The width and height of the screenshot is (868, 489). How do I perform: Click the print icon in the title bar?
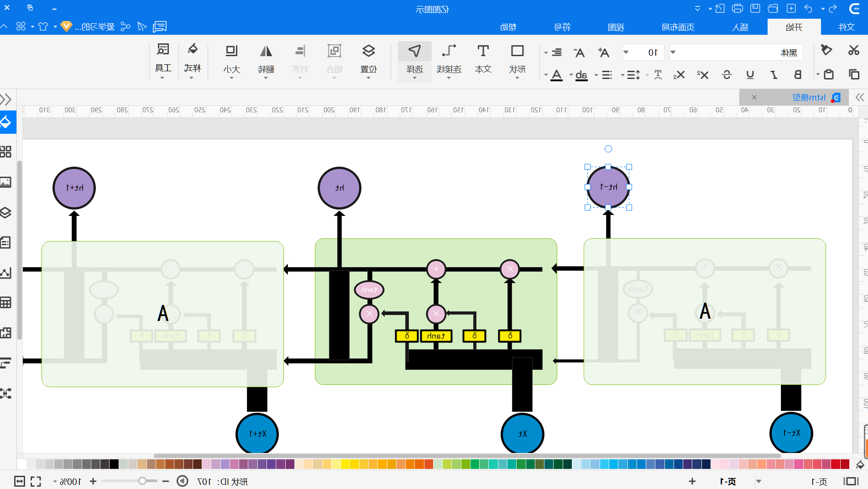(737, 8)
